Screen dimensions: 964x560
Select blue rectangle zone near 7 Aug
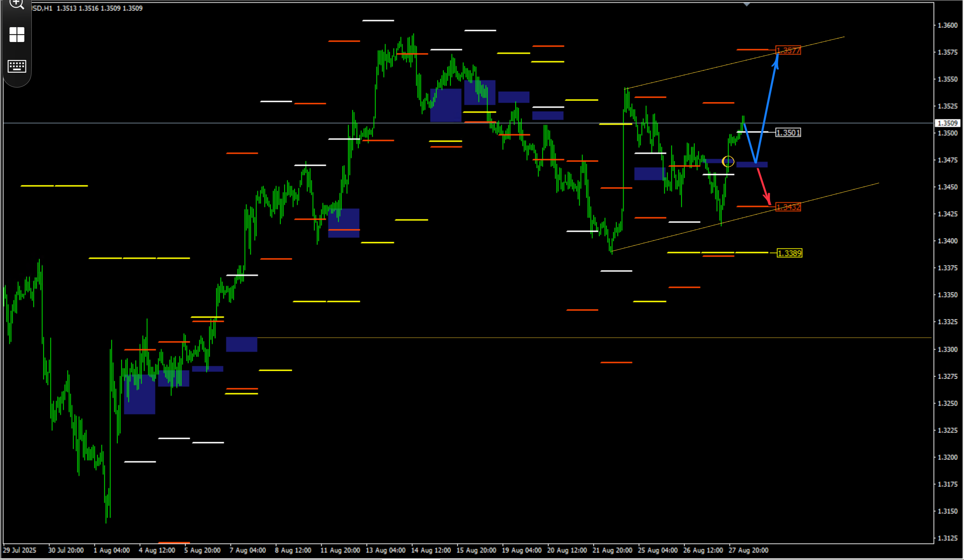(x=241, y=344)
